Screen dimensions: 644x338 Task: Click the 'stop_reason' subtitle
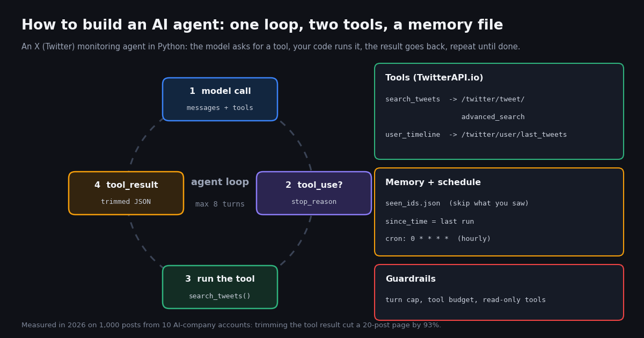pyautogui.click(x=314, y=202)
